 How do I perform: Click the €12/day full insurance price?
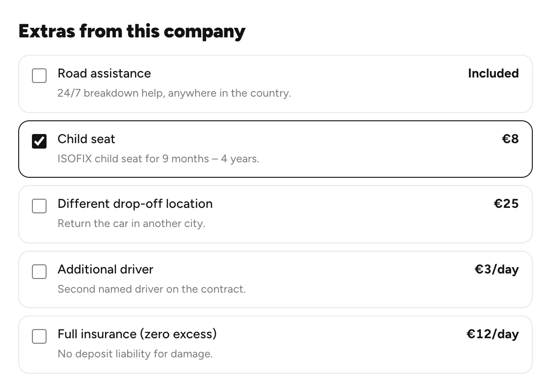[493, 334]
